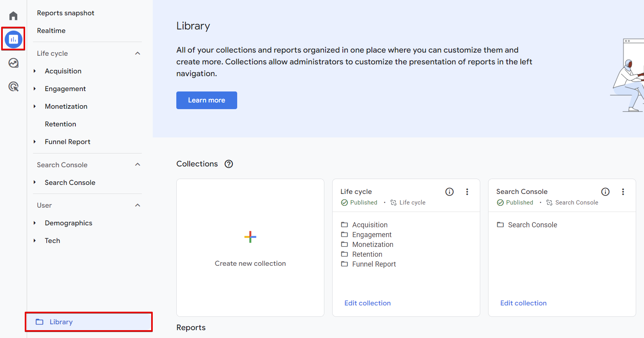Viewport: 644px width, 338px height.
Task: Click the Learn more button
Action: click(x=207, y=100)
